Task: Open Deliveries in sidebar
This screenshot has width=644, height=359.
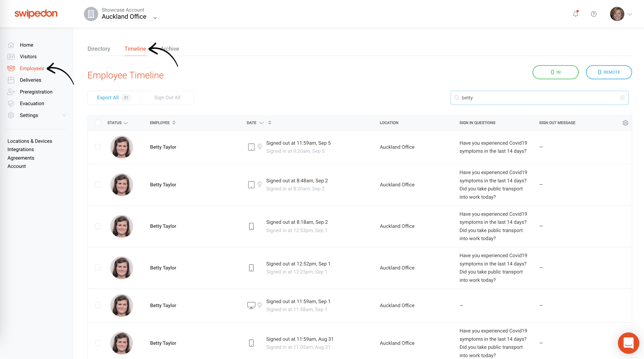Action: tap(31, 80)
